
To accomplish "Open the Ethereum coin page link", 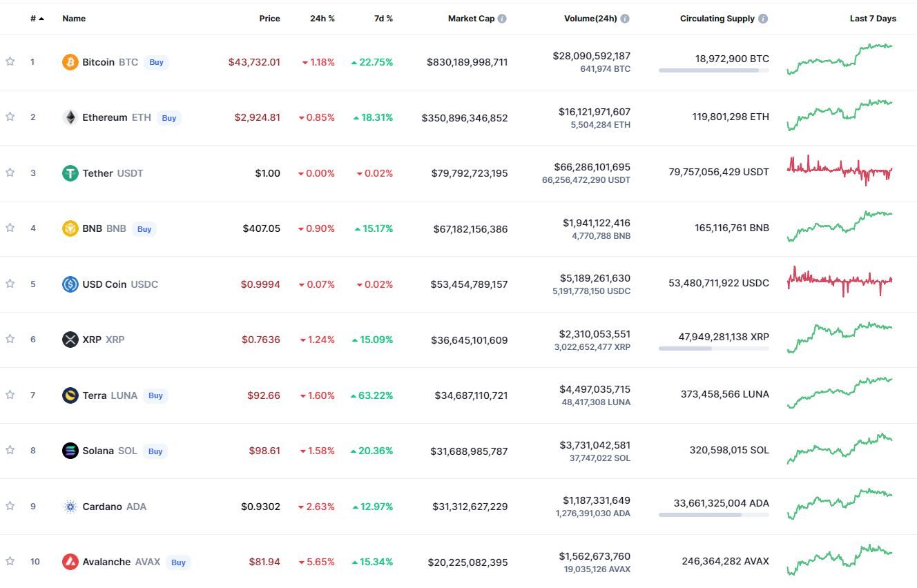I will 105,117.
